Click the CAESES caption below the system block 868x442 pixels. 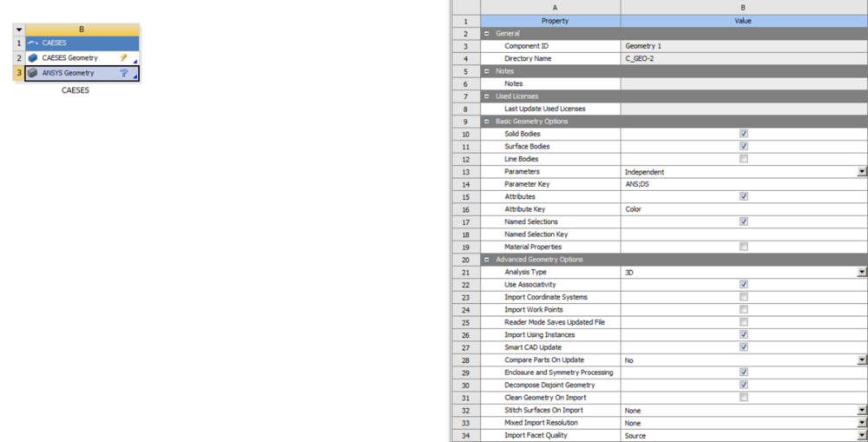click(76, 90)
